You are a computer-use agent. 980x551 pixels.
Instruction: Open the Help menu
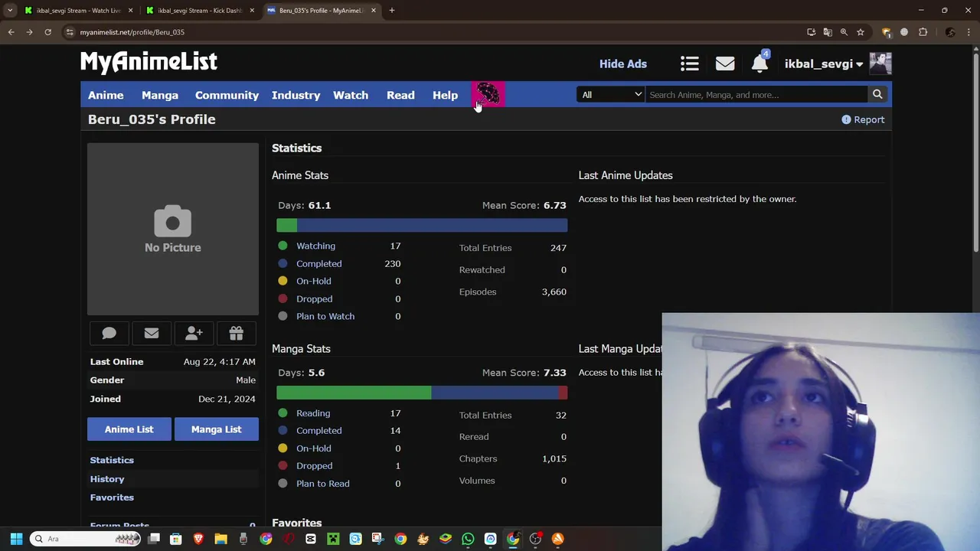pos(445,95)
